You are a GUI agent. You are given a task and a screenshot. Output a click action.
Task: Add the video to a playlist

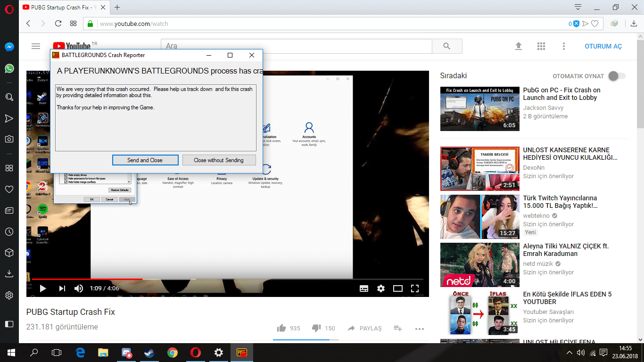pos(398,328)
